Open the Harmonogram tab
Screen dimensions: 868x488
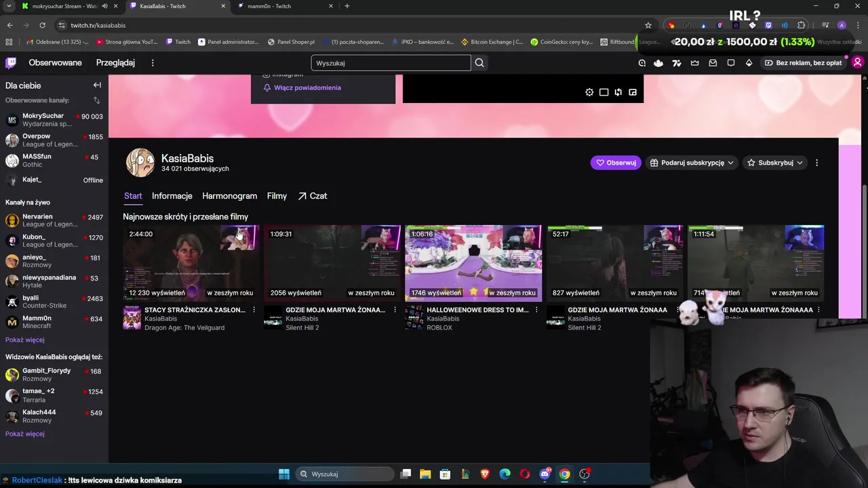(x=229, y=196)
